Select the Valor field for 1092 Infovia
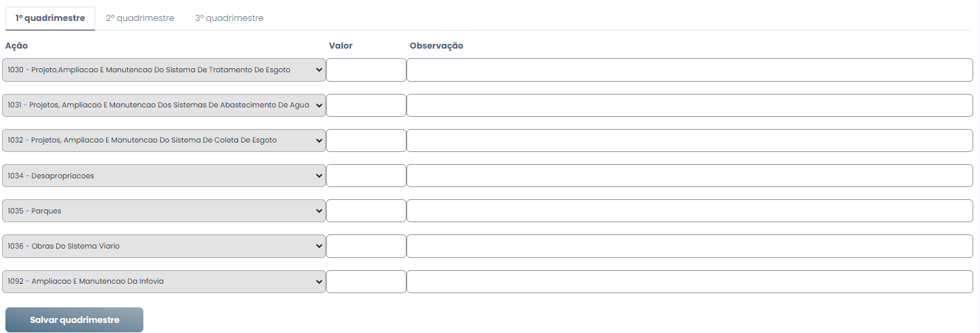The image size is (980, 333). click(366, 282)
